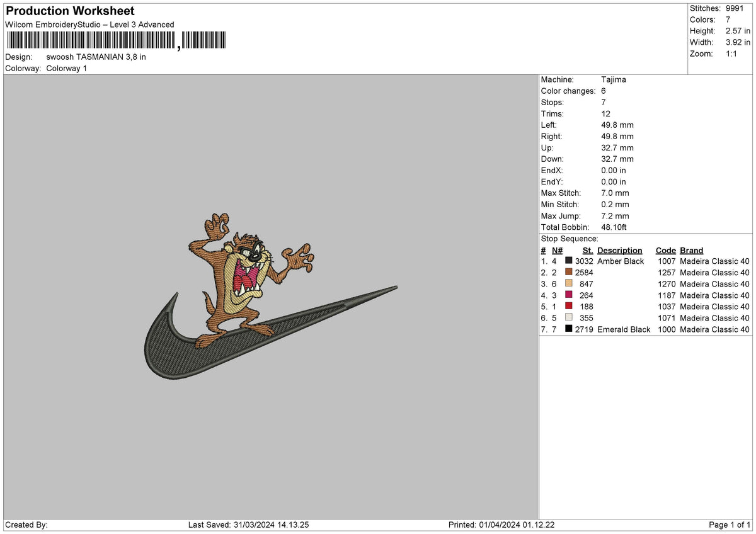Image resolution: width=756 pixels, height=534 pixels.
Task: Click the 'Amber Black' description
Action: pyautogui.click(x=621, y=261)
